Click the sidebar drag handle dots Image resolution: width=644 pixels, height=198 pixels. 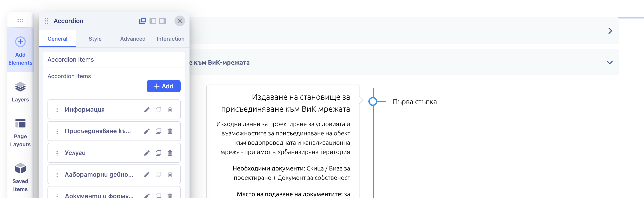[20, 20]
